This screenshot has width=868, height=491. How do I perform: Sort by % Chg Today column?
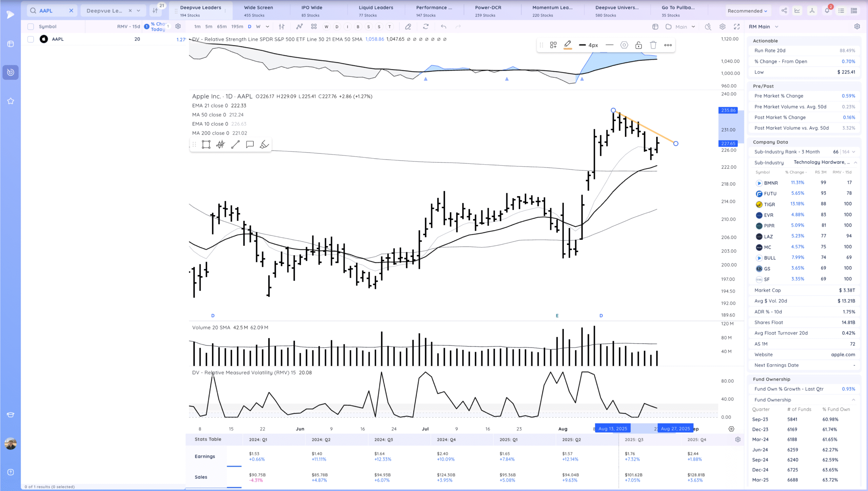pos(158,26)
